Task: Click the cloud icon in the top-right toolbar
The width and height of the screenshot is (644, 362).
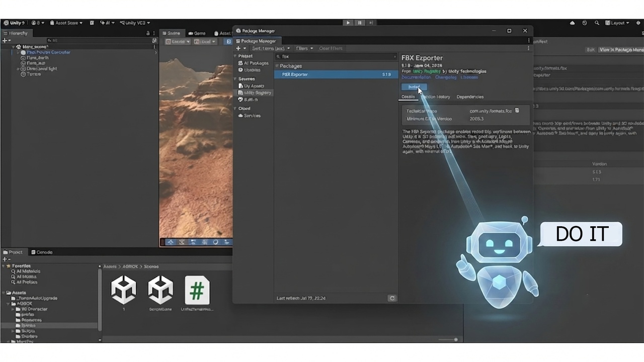Action: 573,23
